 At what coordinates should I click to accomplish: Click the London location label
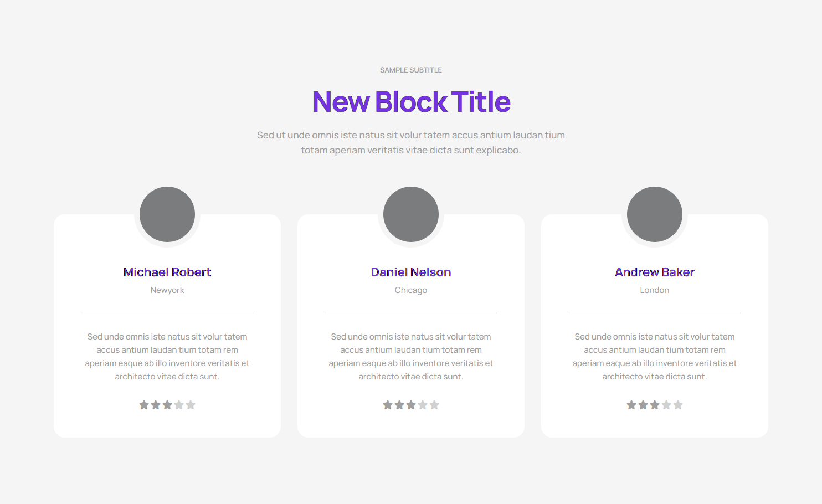pyautogui.click(x=655, y=290)
